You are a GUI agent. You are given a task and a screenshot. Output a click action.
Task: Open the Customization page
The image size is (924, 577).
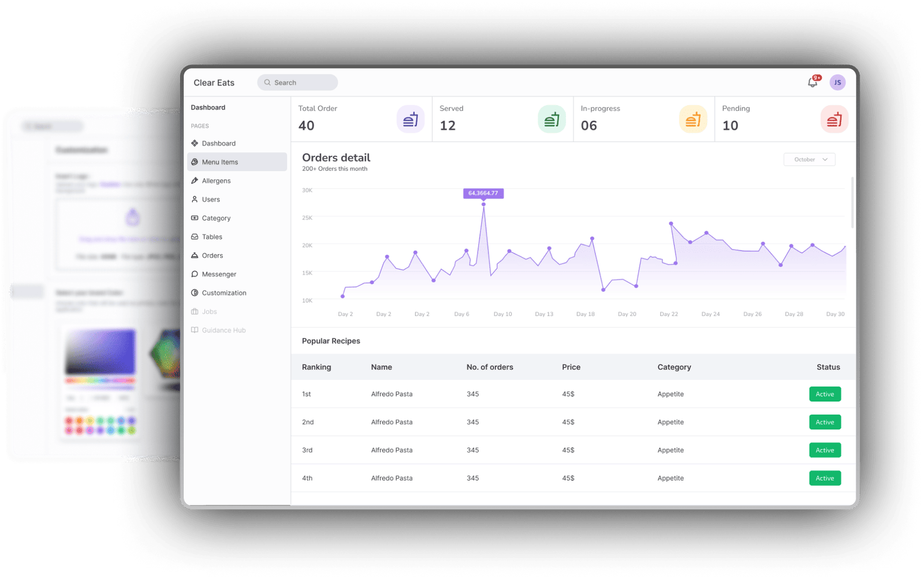click(x=223, y=293)
